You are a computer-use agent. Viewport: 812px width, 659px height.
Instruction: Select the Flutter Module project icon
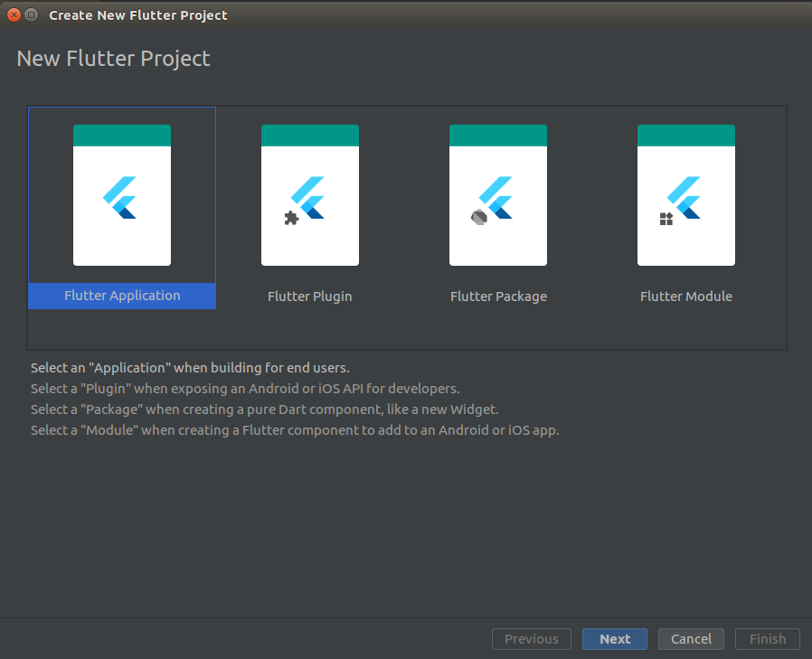685,195
